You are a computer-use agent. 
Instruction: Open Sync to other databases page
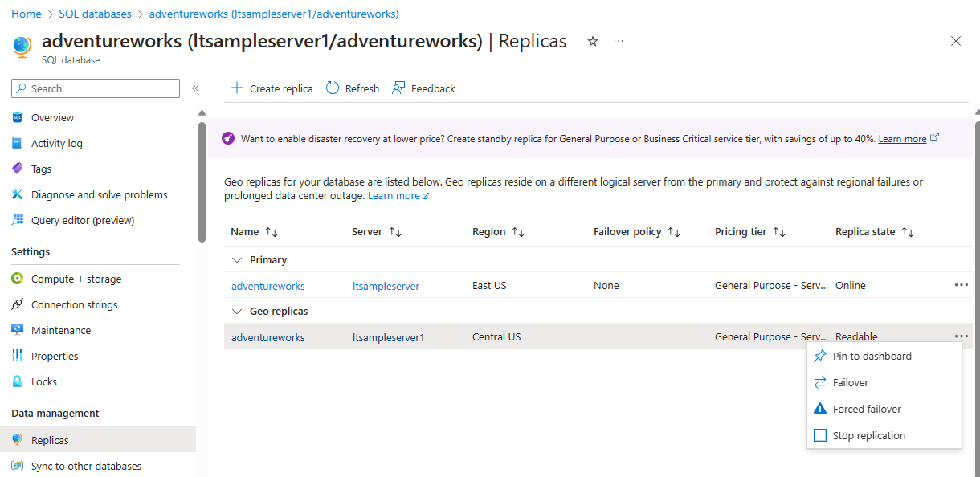[86, 466]
